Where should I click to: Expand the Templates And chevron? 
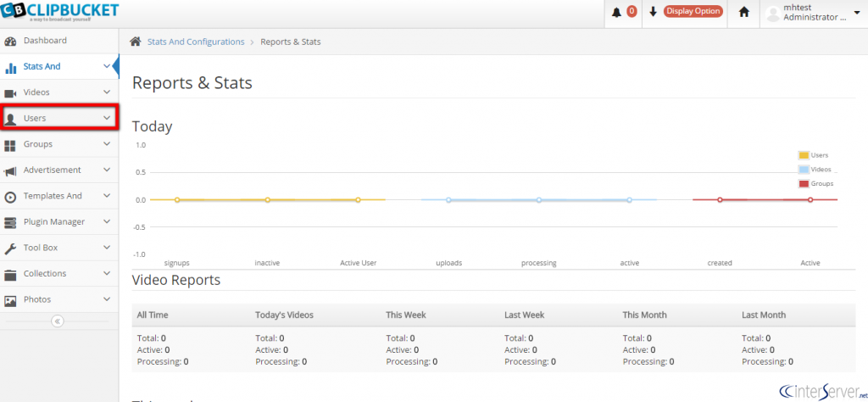[x=107, y=196]
